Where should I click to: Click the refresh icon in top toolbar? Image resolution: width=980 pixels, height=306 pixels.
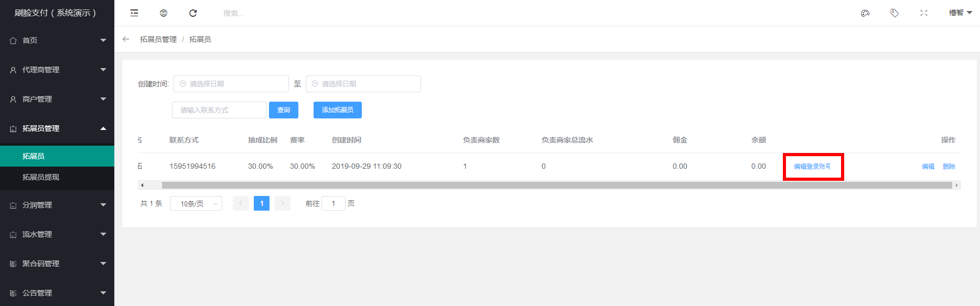(193, 13)
